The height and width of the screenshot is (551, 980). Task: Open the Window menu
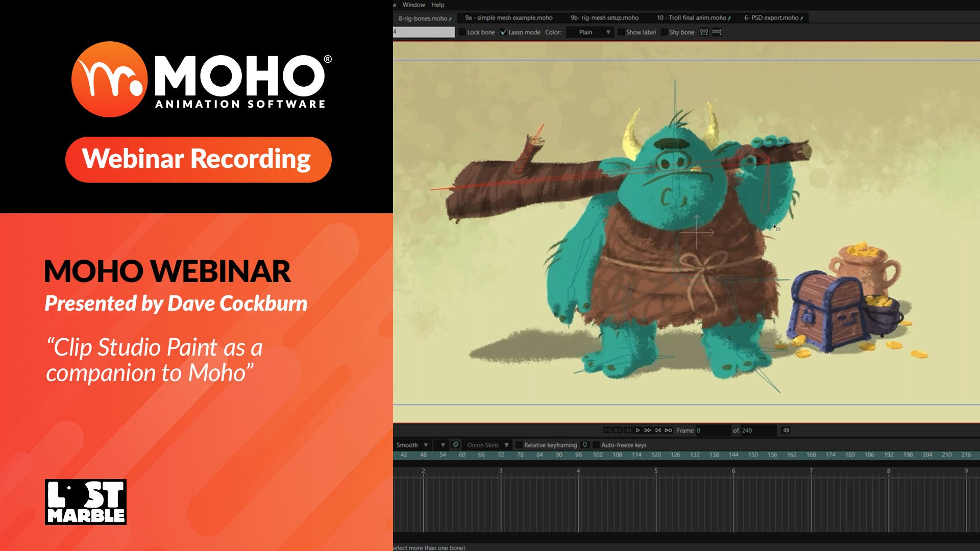pyautogui.click(x=413, y=5)
